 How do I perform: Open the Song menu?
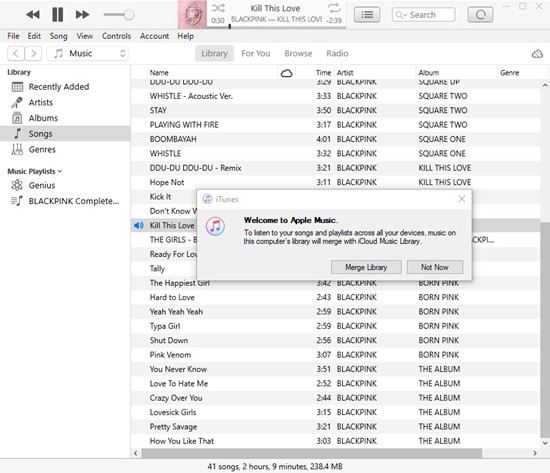click(58, 36)
